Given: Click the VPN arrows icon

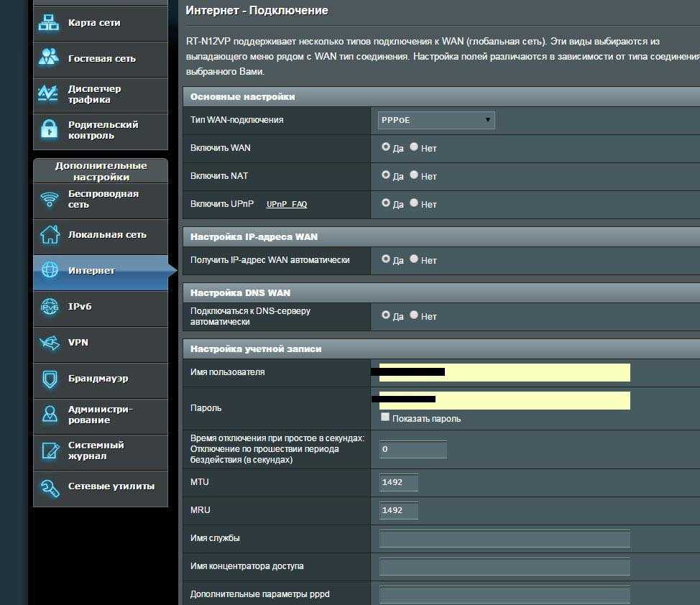Looking at the screenshot, I should pyautogui.click(x=50, y=343).
